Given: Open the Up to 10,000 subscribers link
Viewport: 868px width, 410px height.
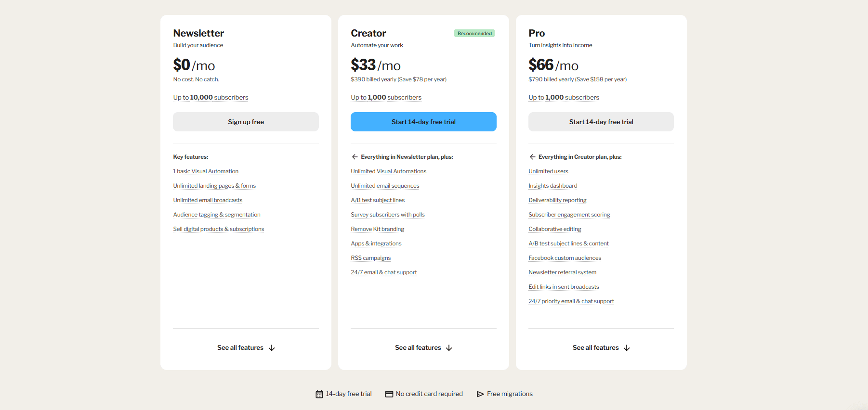Looking at the screenshot, I should [x=210, y=97].
